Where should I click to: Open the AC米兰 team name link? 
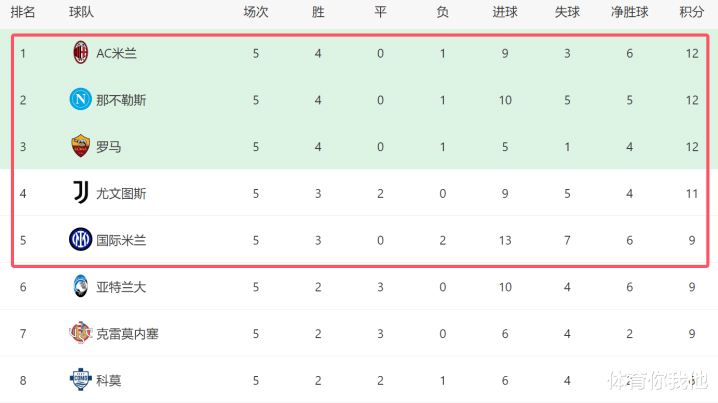click(117, 53)
